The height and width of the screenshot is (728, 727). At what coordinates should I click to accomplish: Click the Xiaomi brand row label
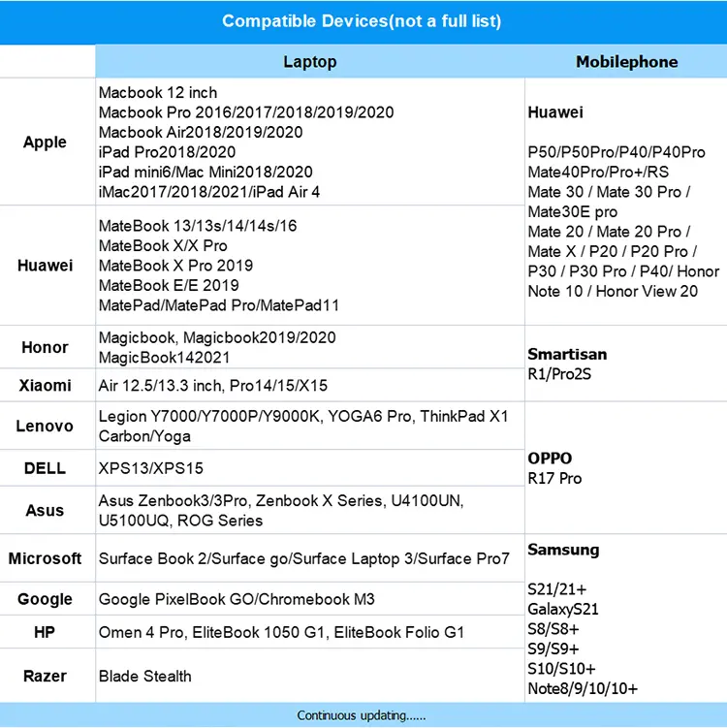point(45,386)
